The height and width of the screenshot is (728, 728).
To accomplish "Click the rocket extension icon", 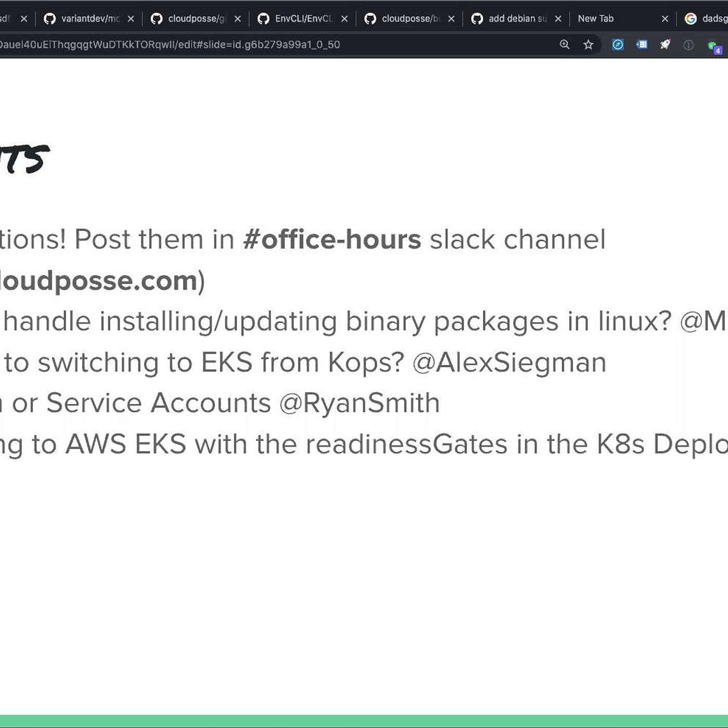I will click(x=665, y=45).
